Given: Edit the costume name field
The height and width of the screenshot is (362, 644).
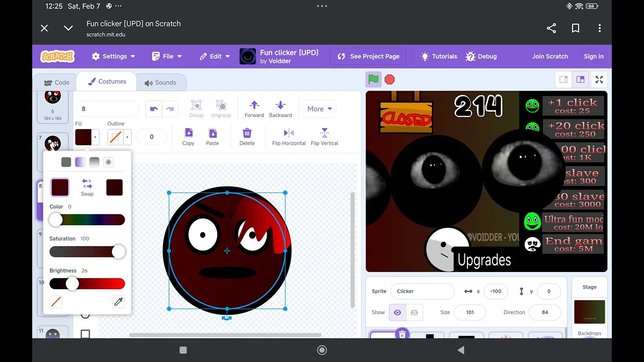Looking at the screenshot, I should [x=107, y=109].
